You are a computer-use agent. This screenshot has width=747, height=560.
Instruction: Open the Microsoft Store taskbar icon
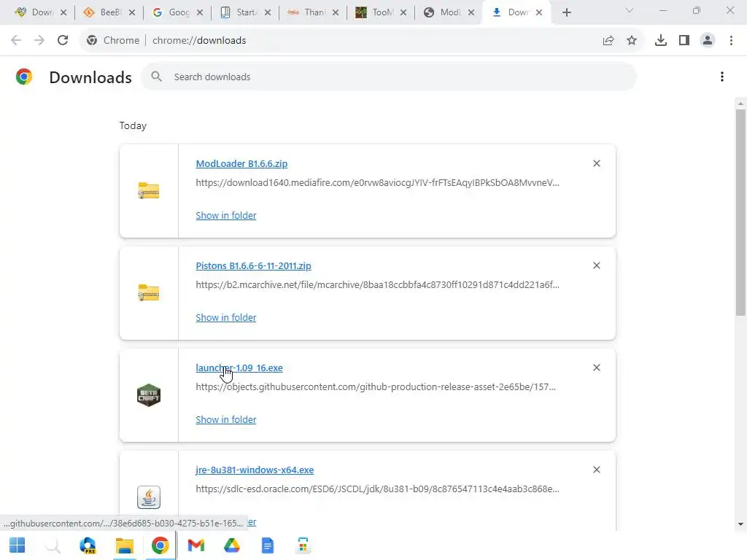click(303, 545)
